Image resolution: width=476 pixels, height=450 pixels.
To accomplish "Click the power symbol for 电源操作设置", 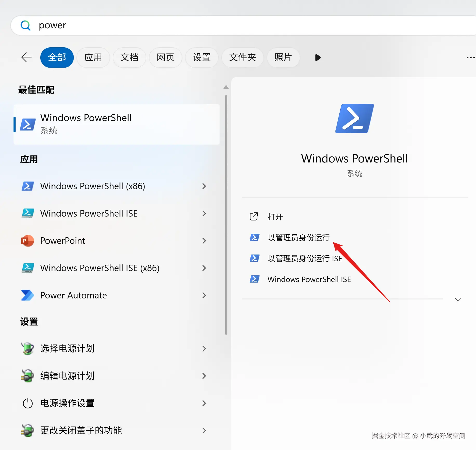I will [x=28, y=403].
